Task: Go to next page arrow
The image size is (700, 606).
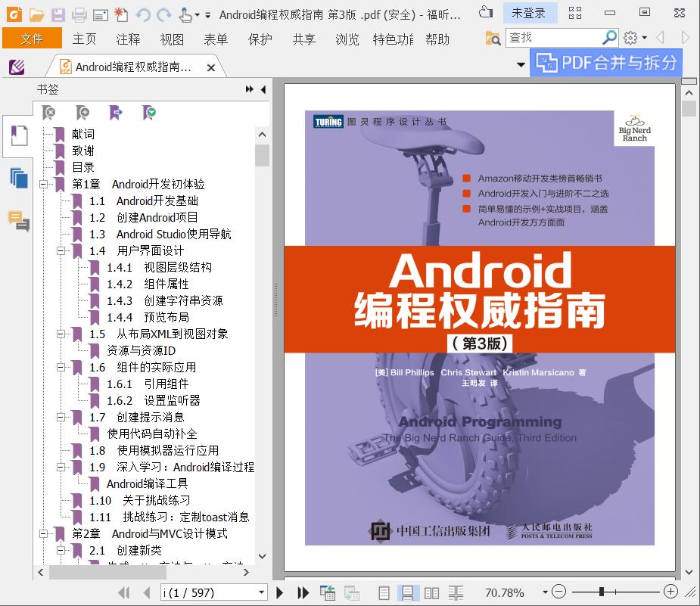Action: pyautogui.click(x=280, y=592)
